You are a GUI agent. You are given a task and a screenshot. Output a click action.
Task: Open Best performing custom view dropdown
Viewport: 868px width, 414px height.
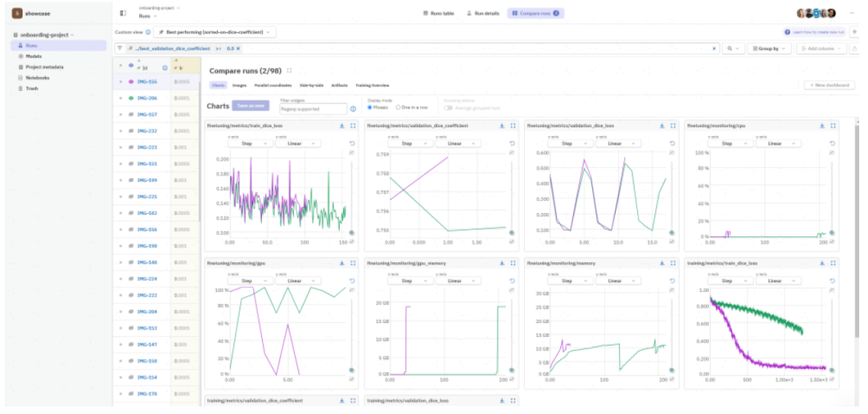[215, 32]
